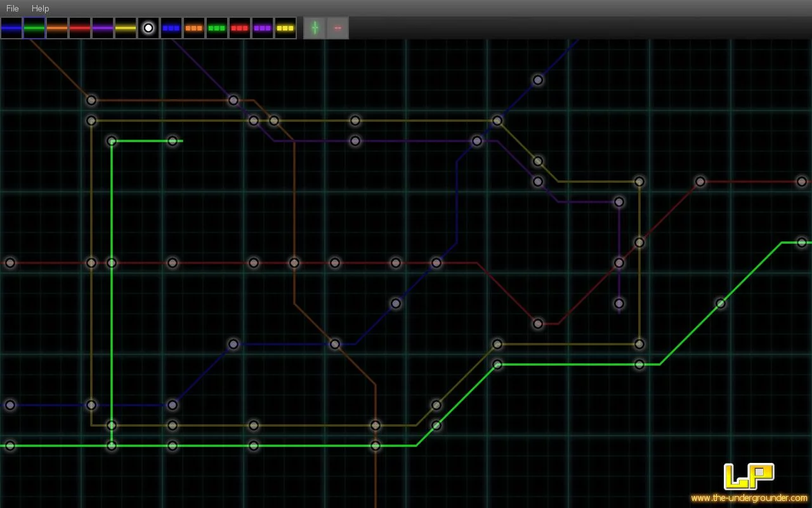Choose the station placement circle tool
This screenshot has height=508, width=812.
[x=148, y=28]
